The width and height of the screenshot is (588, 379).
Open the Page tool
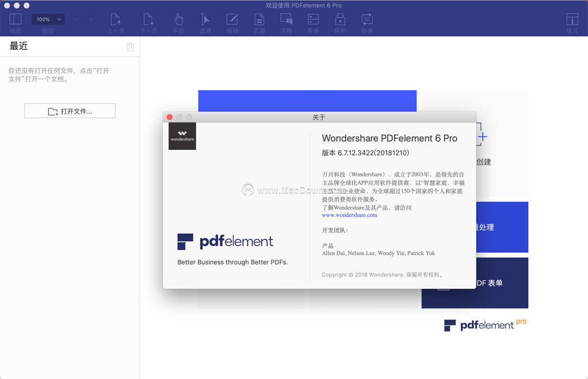tap(259, 20)
